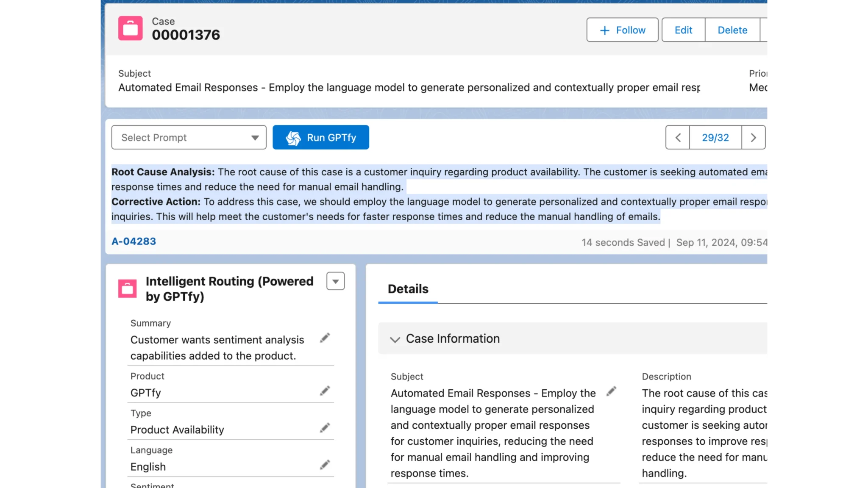Edit the Subject in Case Information

tap(611, 391)
